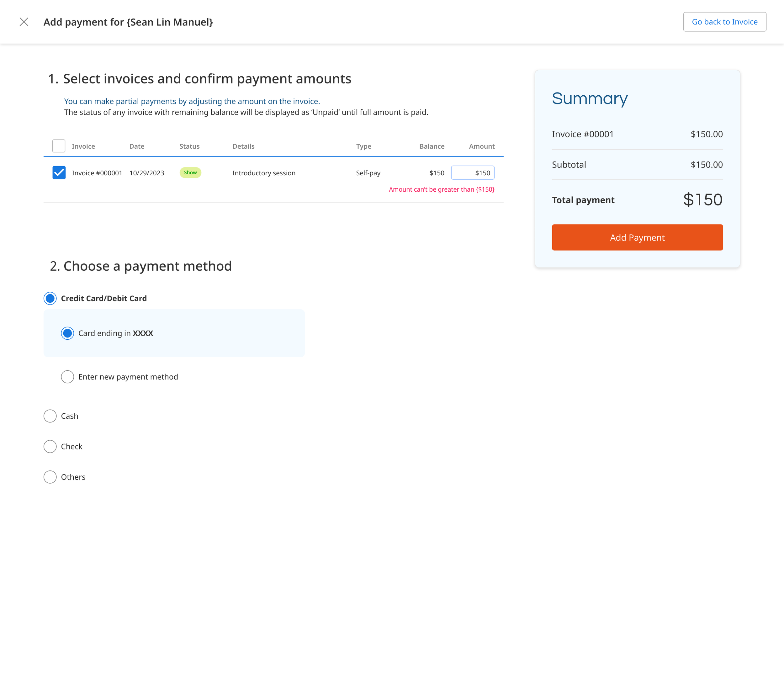Click the partial payments info text

point(192,101)
